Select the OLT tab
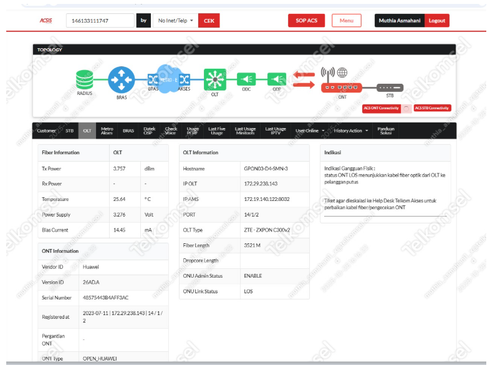The width and height of the screenshot is (500, 367). point(87,131)
